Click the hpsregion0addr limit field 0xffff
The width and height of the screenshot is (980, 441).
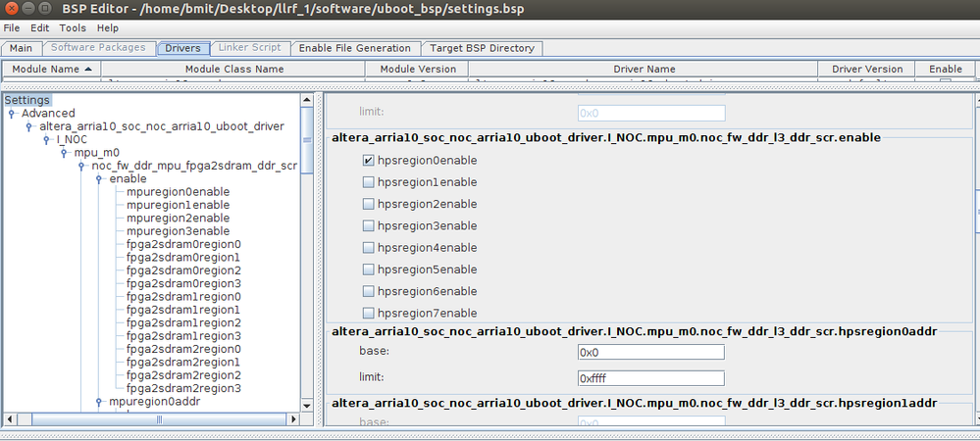pos(651,378)
